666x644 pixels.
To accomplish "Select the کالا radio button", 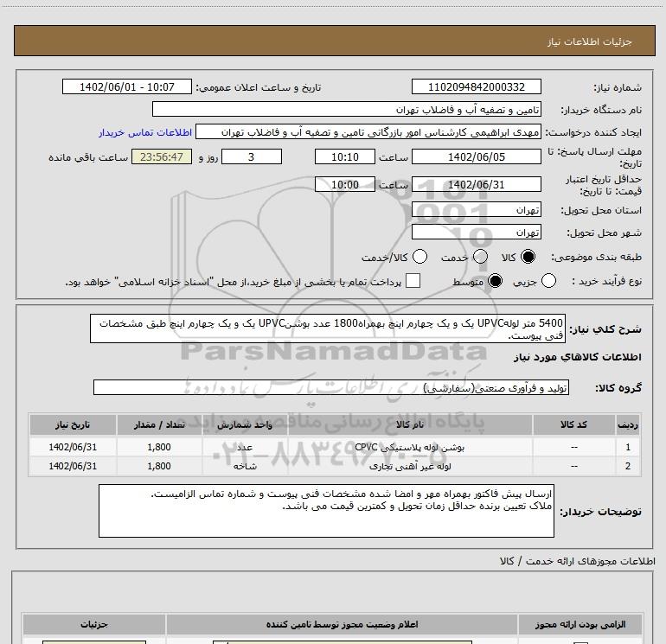I will click(x=528, y=257).
